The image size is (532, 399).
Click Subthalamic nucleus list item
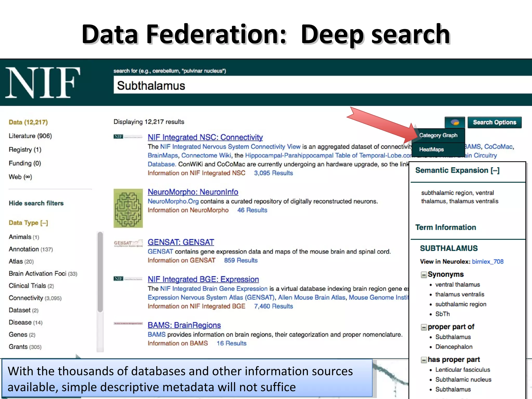(463, 380)
